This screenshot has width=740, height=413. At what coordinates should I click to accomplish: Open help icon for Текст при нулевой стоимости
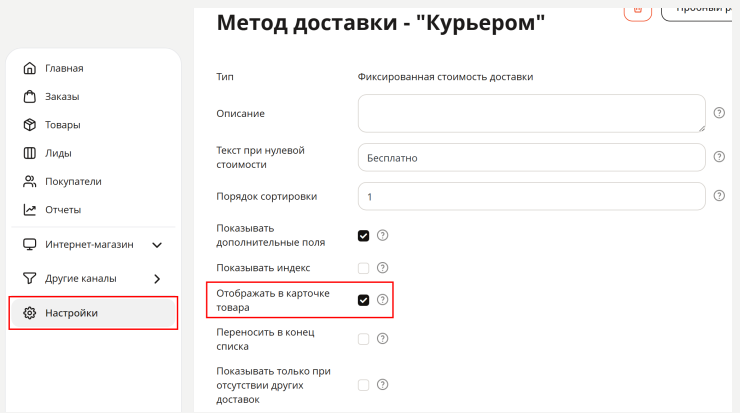coord(719,157)
